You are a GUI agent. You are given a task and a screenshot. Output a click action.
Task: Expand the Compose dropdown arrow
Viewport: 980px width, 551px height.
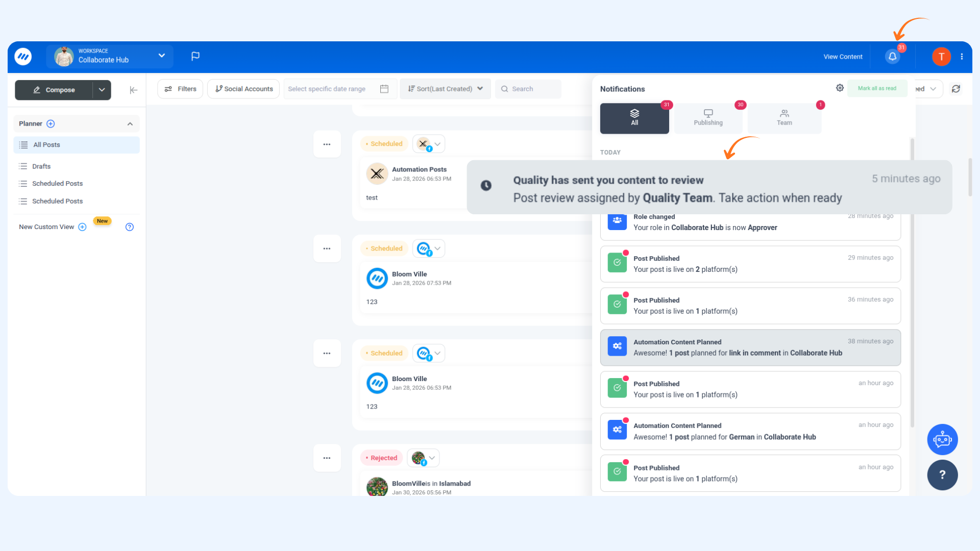(102, 90)
